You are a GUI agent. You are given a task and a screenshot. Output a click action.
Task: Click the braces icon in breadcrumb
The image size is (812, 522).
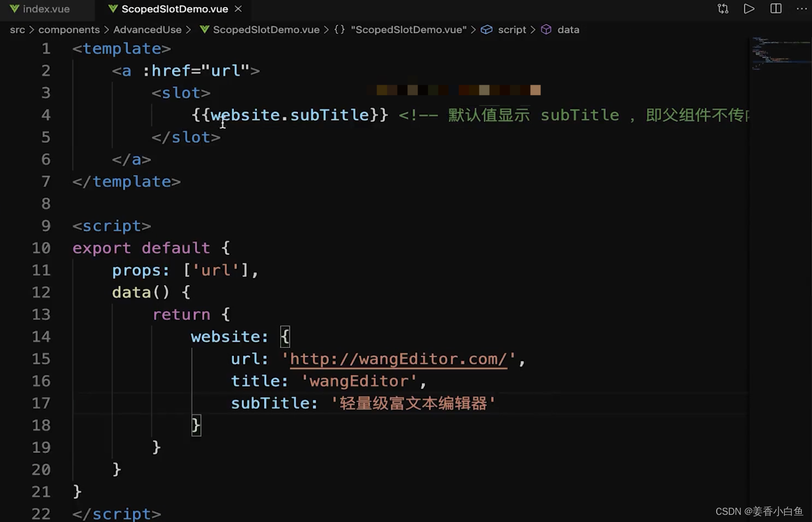pos(339,30)
